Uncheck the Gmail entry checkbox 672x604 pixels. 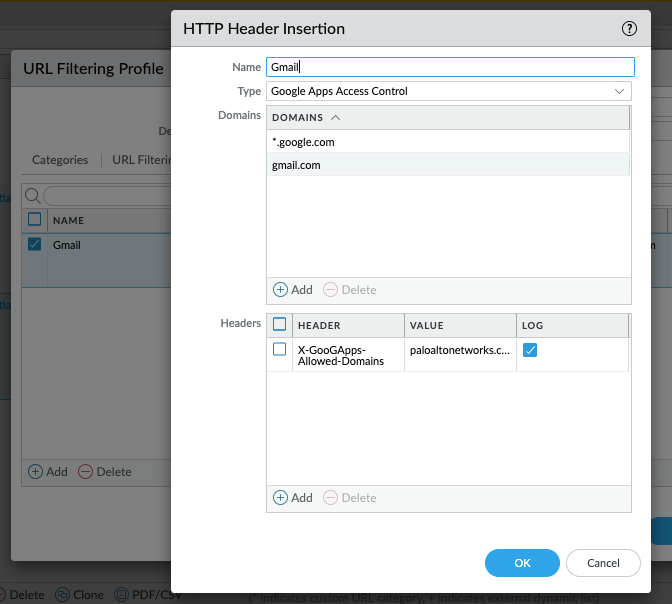pos(35,245)
